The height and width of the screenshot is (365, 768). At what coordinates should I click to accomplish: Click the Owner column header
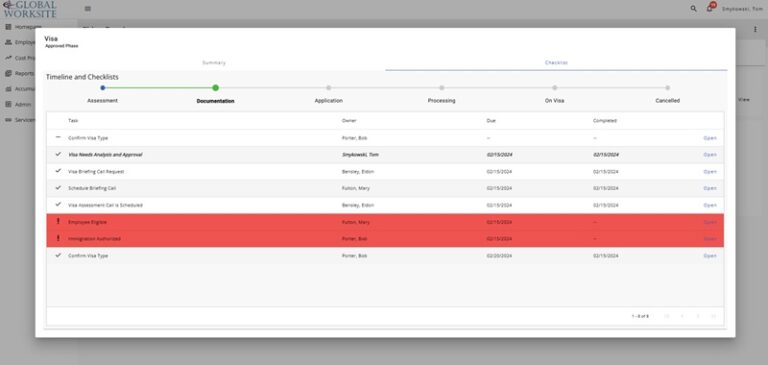click(349, 121)
